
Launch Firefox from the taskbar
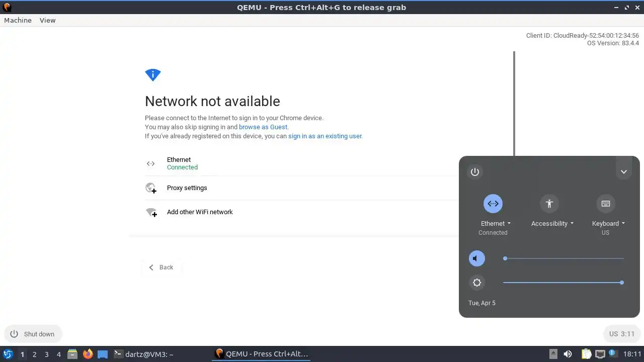tap(88, 354)
